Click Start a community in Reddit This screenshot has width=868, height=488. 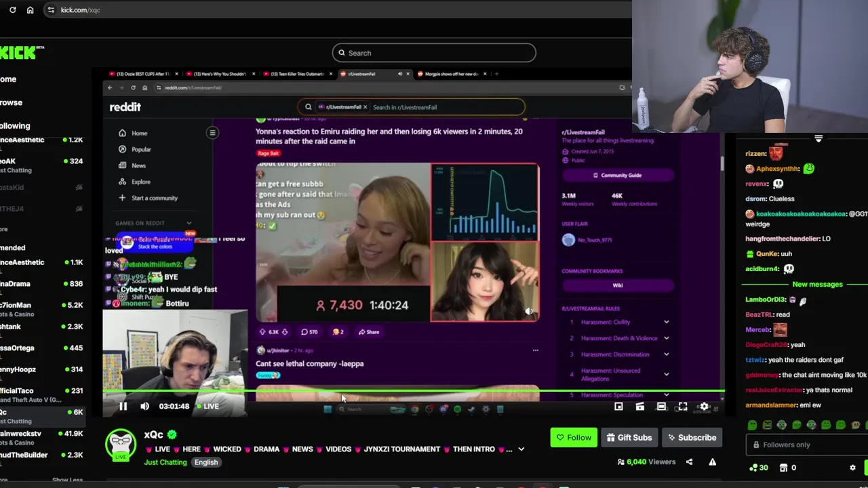coord(148,198)
